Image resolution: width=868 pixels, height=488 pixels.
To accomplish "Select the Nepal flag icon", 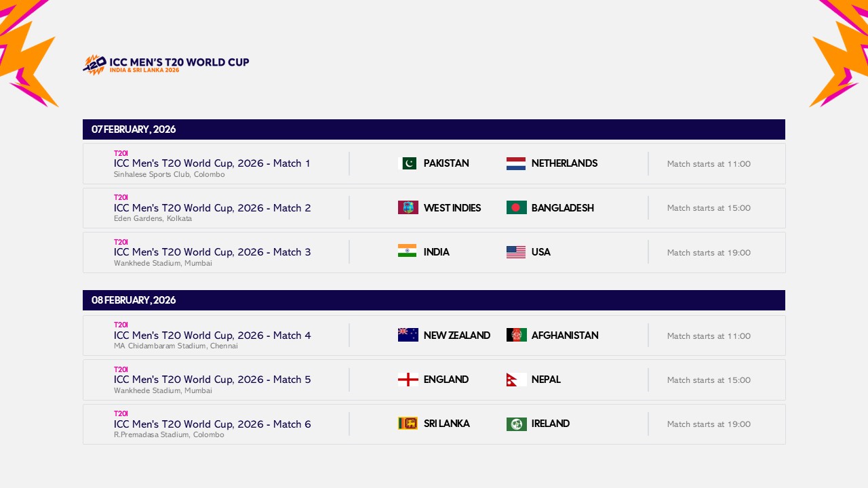I will (516, 380).
